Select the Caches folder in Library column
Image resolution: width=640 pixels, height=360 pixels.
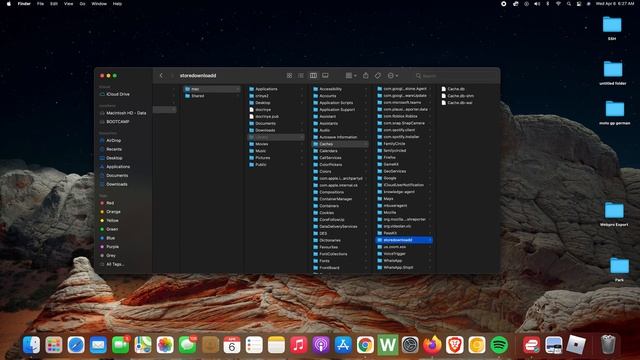[340, 144]
